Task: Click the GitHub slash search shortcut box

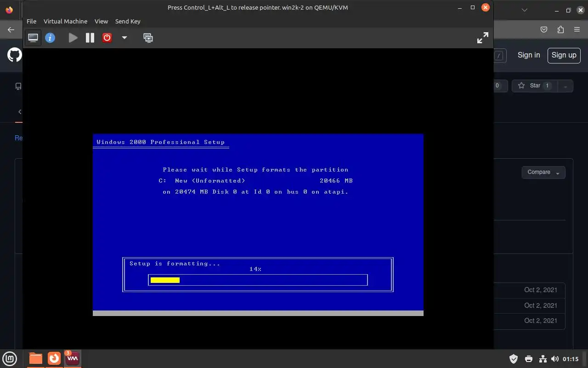Action: [499, 56]
